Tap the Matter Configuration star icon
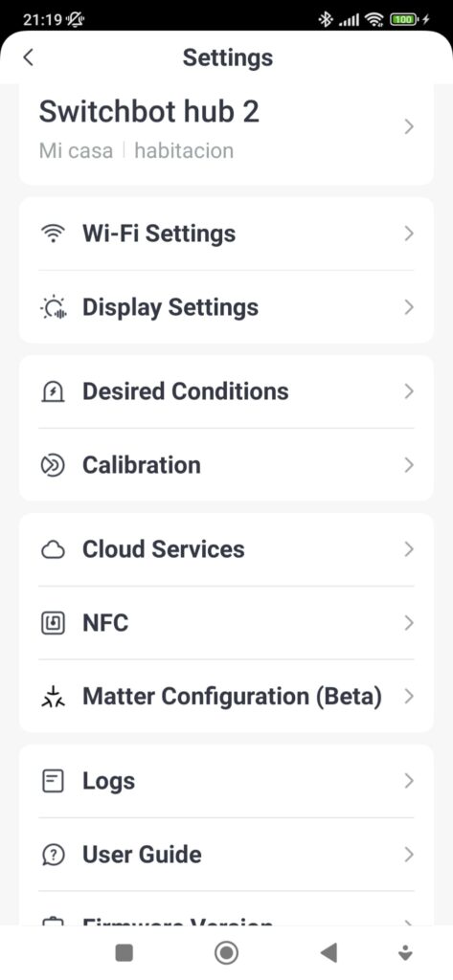The width and height of the screenshot is (453, 980). (x=53, y=697)
